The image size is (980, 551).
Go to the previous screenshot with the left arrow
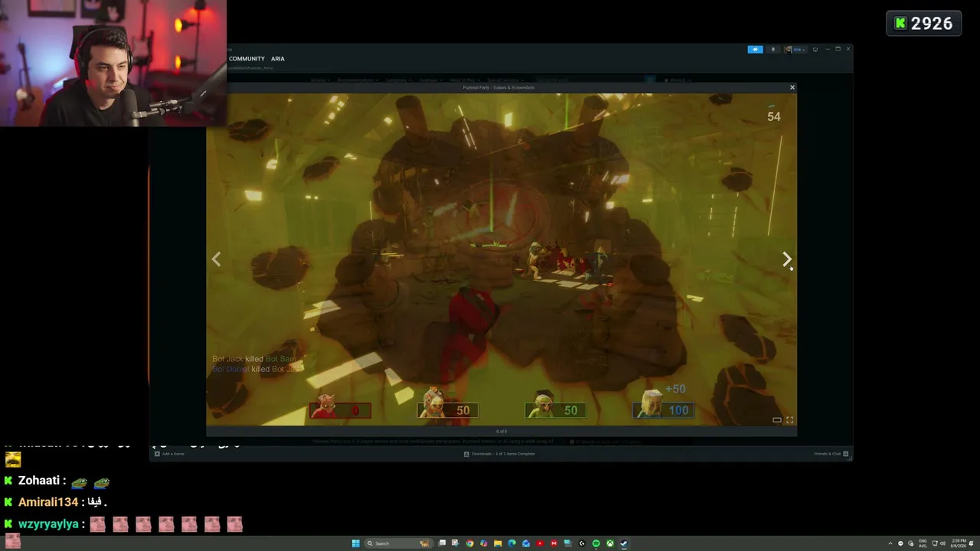(x=216, y=260)
